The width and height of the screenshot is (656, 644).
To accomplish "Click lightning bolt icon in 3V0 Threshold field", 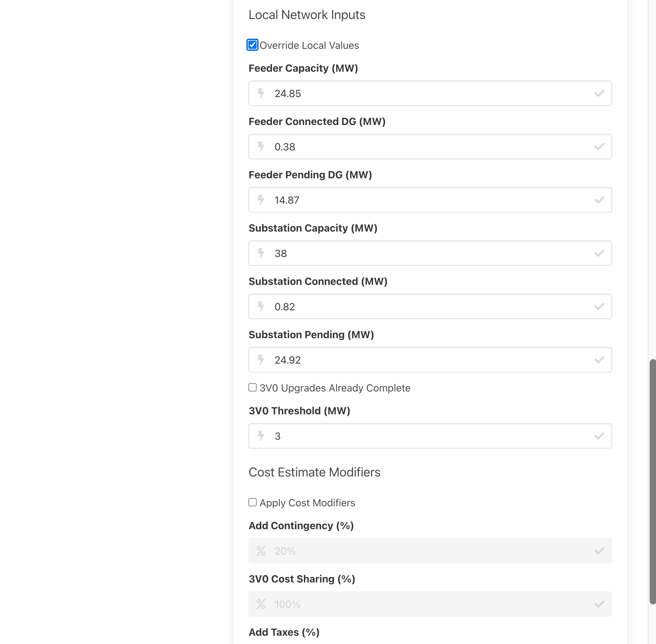I will coord(261,436).
